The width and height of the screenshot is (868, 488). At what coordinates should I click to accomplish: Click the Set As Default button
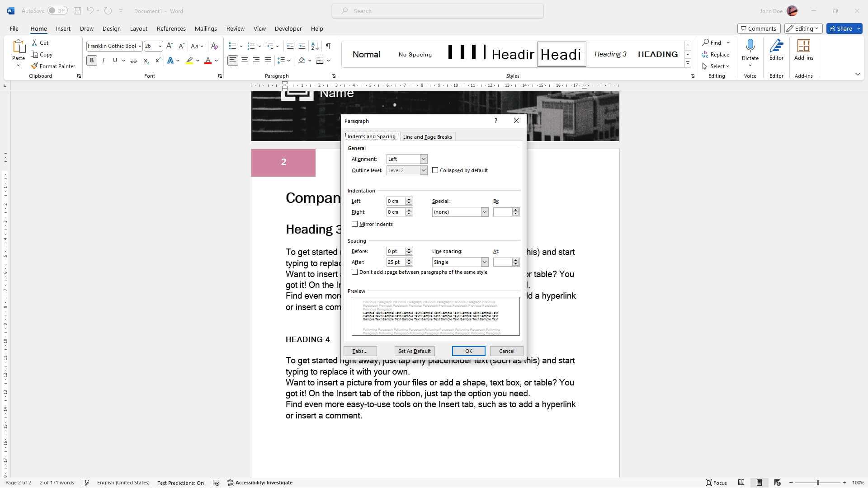[x=414, y=351]
